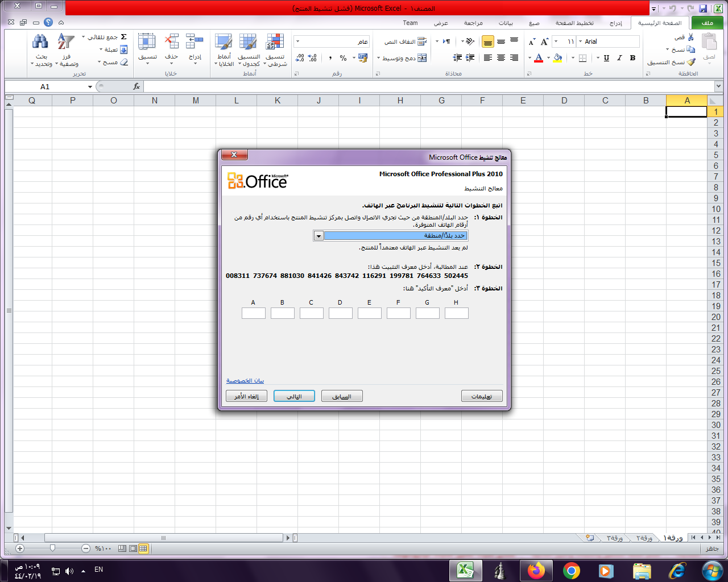Click the Delete cells (حذف) icon
728x582 pixels.
171,41
